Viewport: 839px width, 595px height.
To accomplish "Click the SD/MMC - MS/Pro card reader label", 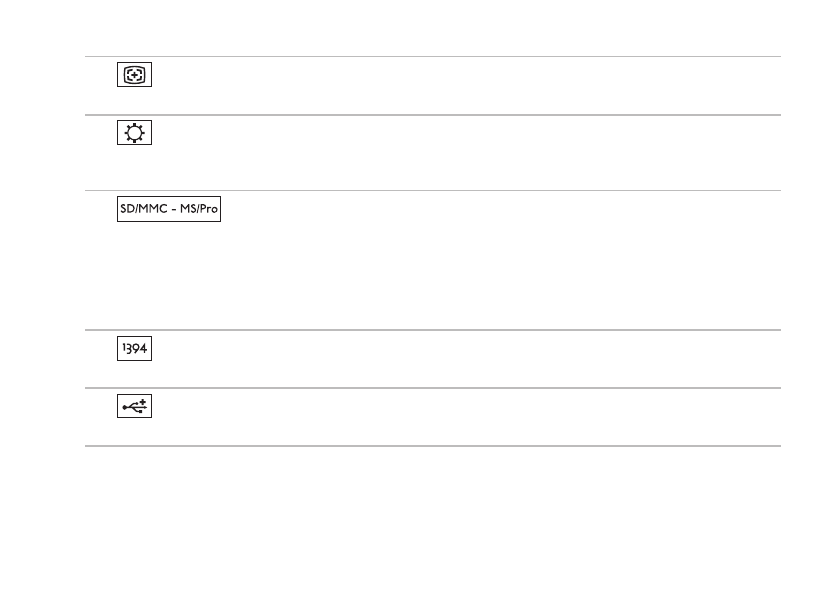I will 169,209.
